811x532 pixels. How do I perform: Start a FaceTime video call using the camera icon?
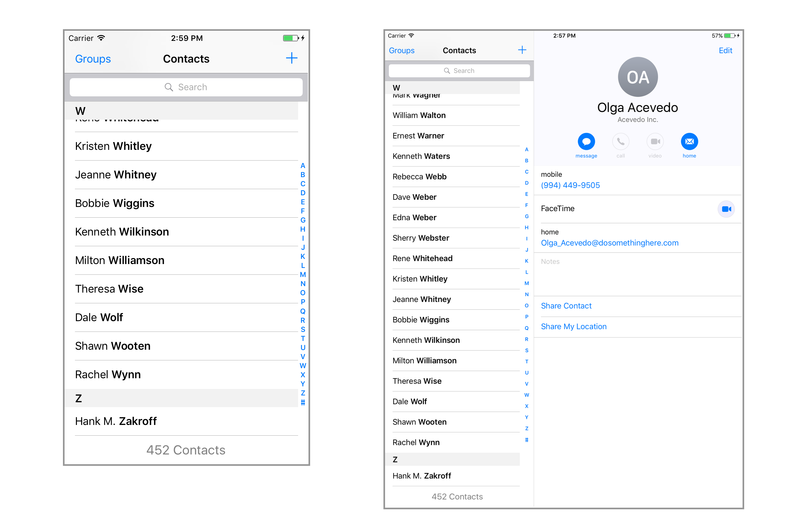(726, 209)
